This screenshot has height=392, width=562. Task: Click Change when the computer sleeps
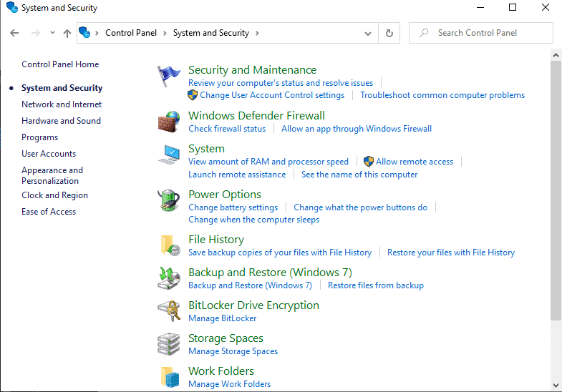pyautogui.click(x=253, y=220)
